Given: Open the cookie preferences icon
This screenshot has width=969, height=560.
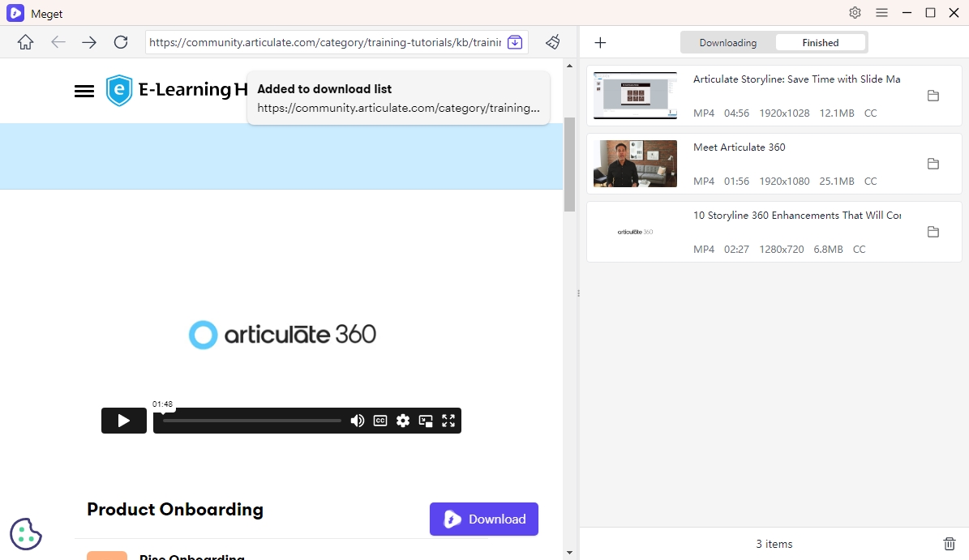Looking at the screenshot, I should [x=26, y=534].
